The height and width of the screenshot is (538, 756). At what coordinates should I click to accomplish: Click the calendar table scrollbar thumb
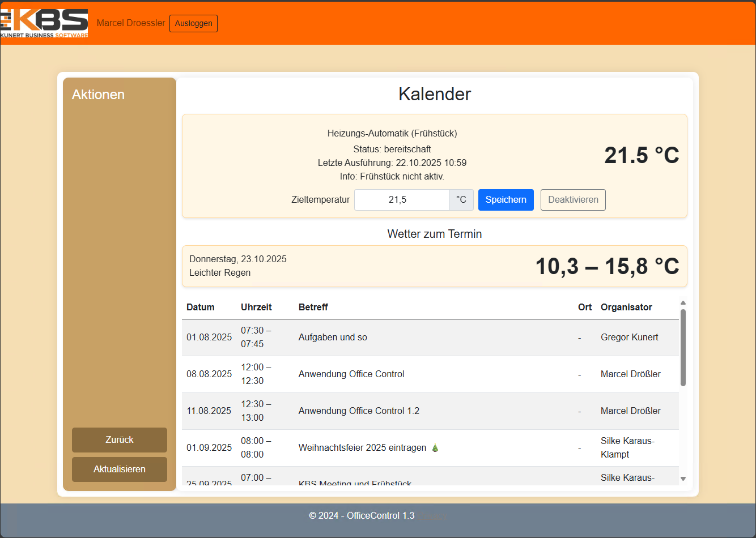click(683, 348)
